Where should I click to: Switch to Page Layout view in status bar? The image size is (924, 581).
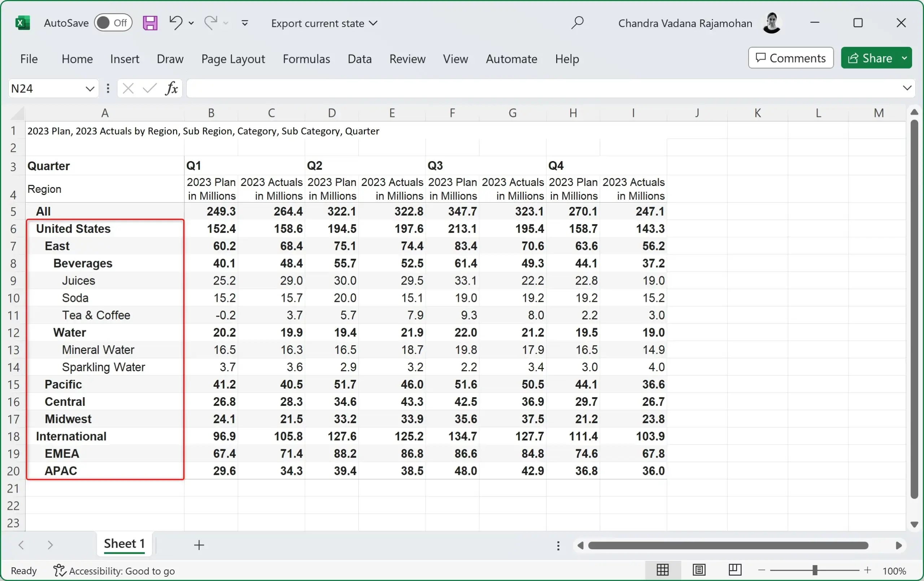(x=699, y=570)
